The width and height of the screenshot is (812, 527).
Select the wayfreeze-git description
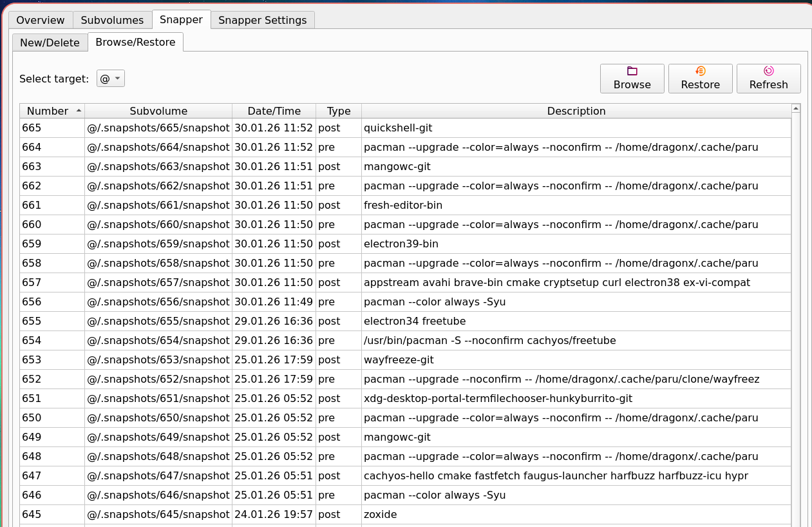576,359
